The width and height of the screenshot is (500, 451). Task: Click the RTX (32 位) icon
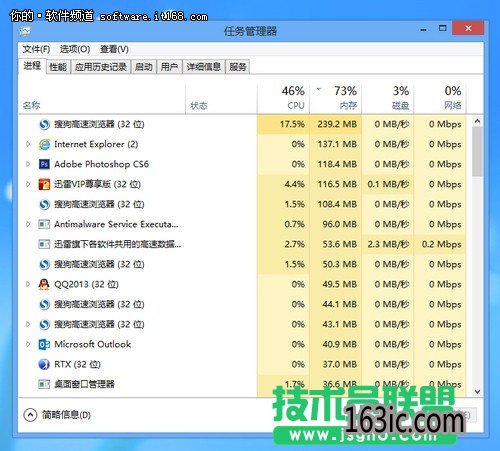coord(44,364)
